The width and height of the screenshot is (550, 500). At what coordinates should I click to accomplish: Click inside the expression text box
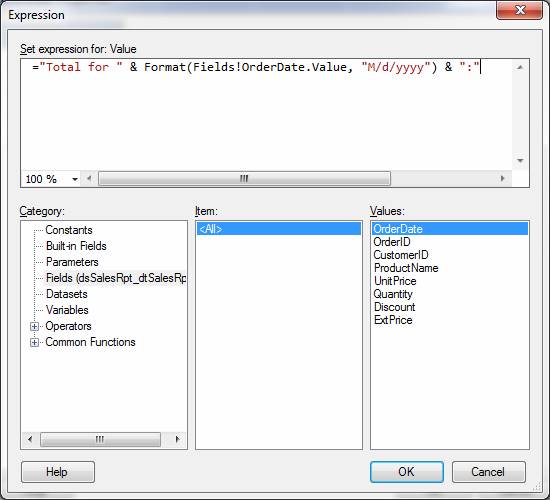[266, 115]
